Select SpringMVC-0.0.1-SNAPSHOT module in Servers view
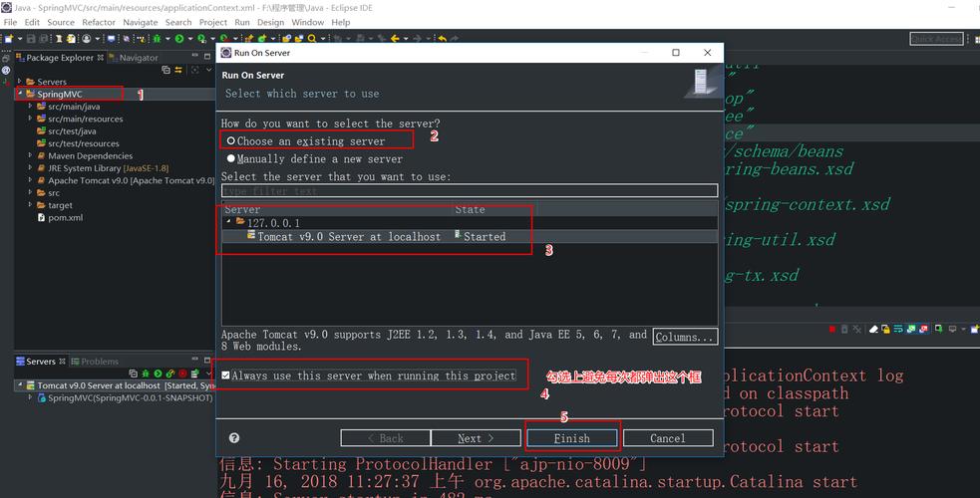Screen dimensions: 980x498 125,397
